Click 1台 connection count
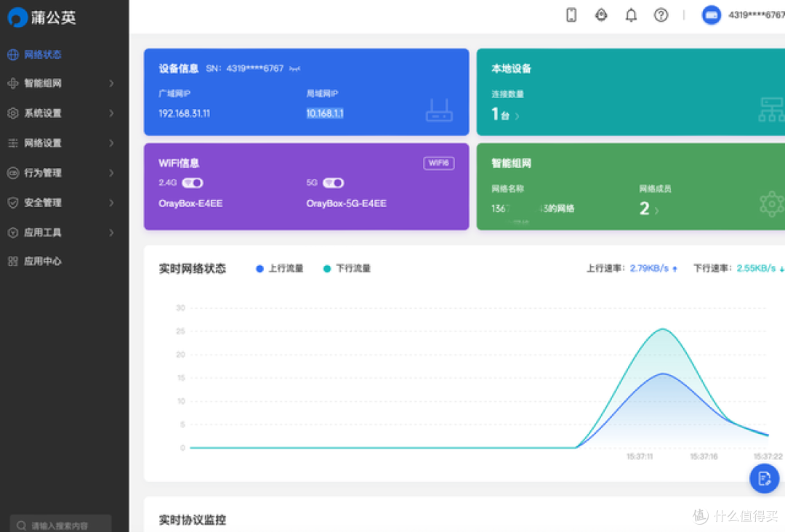 [500, 114]
